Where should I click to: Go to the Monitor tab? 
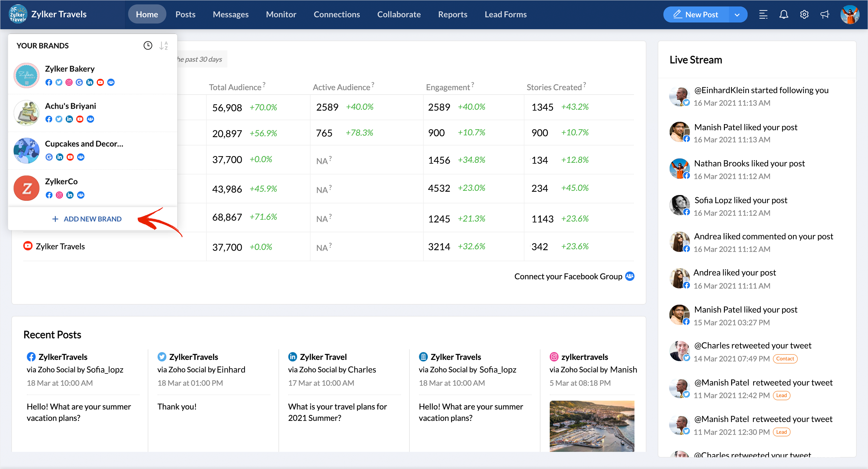pyautogui.click(x=281, y=14)
